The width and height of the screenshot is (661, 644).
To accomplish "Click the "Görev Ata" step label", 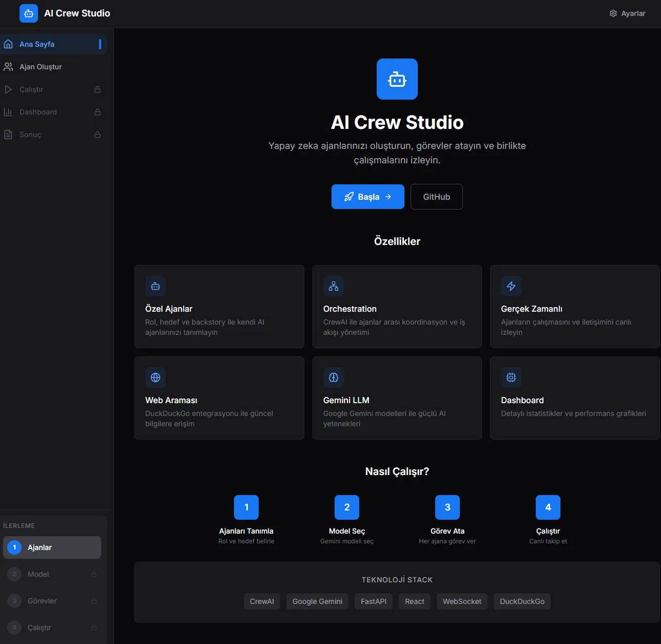I will point(448,531).
